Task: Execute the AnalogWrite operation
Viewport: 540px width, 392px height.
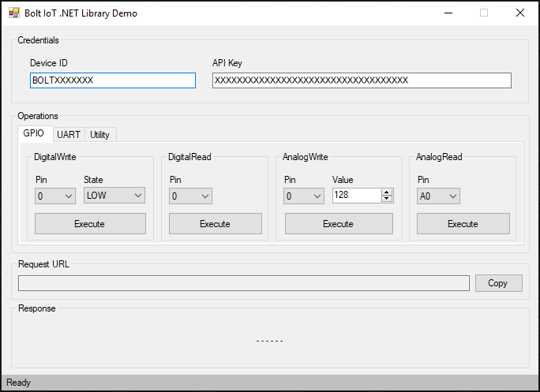Action: pyautogui.click(x=339, y=224)
